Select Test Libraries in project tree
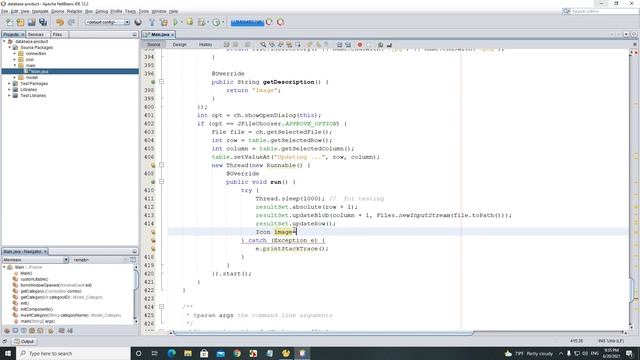640x360 pixels. click(33, 96)
